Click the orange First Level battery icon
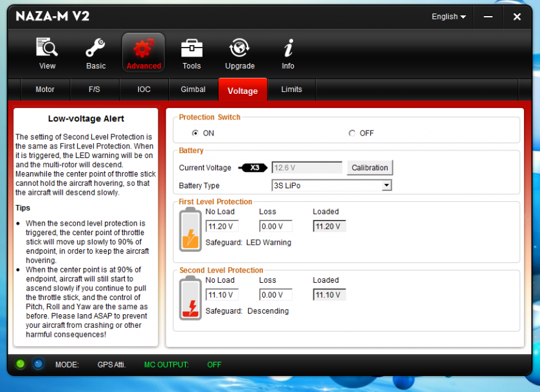 click(190, 229)
